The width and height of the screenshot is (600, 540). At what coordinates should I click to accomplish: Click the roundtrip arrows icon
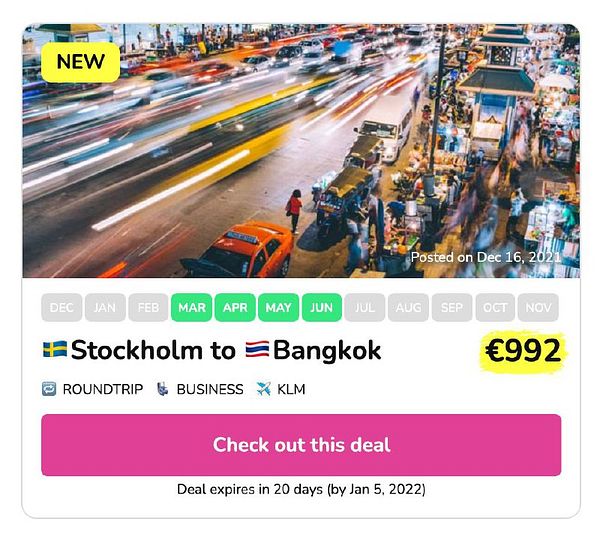point(49,389)
